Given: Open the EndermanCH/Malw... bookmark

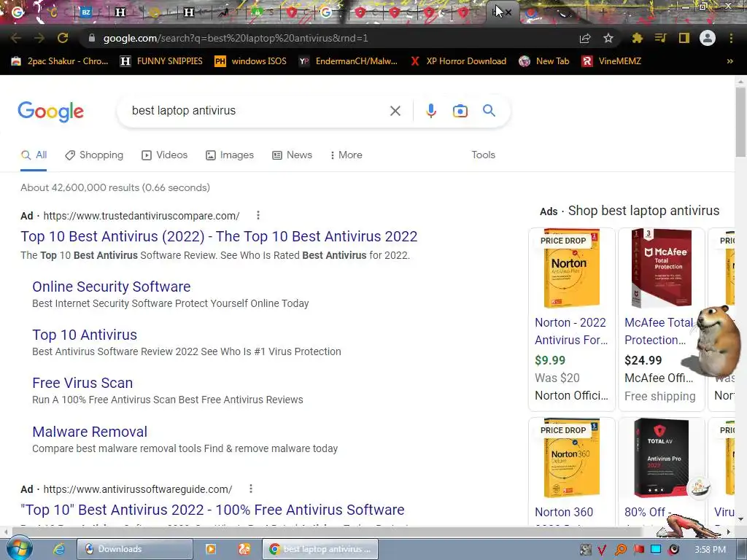Looking at the screenshot, I should tap(348, 61).
